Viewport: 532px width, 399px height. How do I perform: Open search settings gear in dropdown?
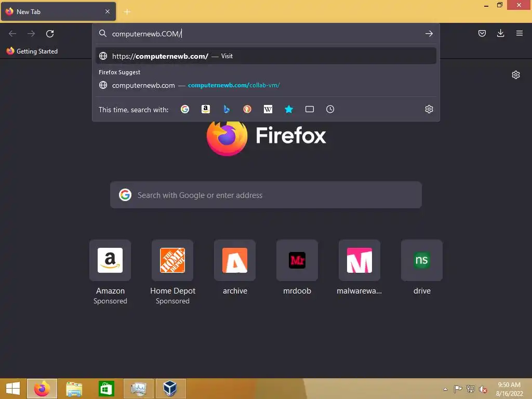point(429,109)
